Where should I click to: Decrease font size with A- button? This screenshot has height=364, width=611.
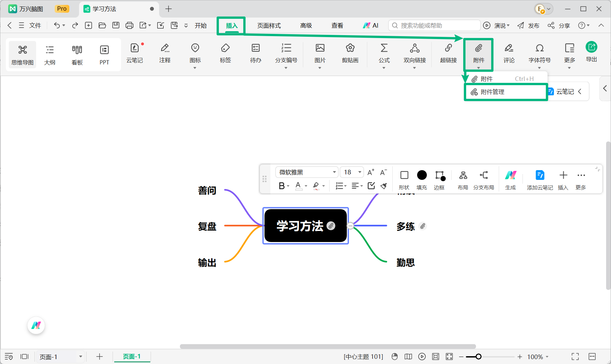[384, 172]
